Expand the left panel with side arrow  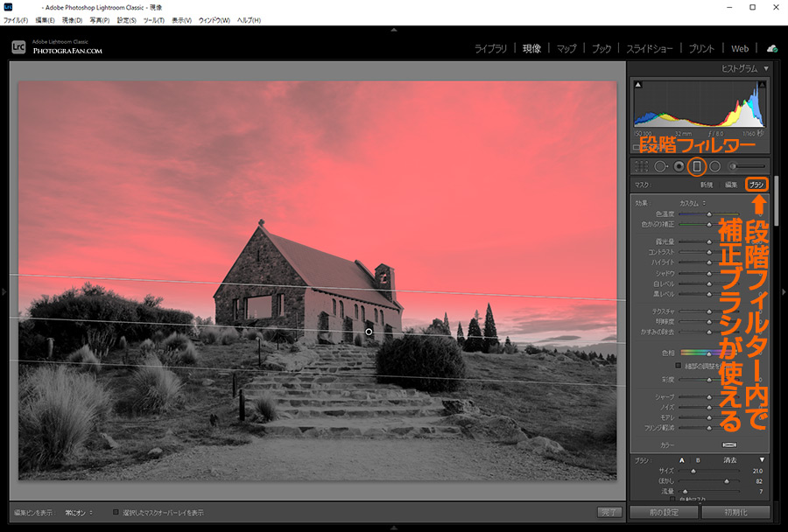click(4, 291)
